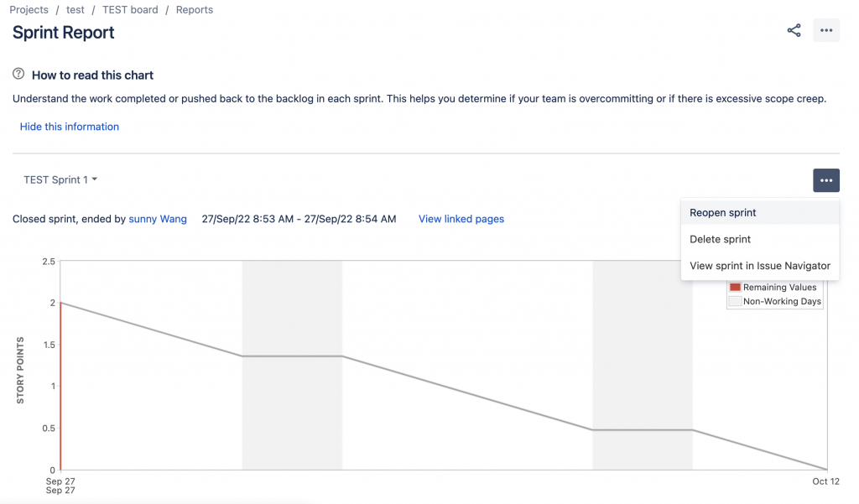Select View sprint in Issue Navigator
Viewport: 859px width, 504px height.
tap(760, 266)
